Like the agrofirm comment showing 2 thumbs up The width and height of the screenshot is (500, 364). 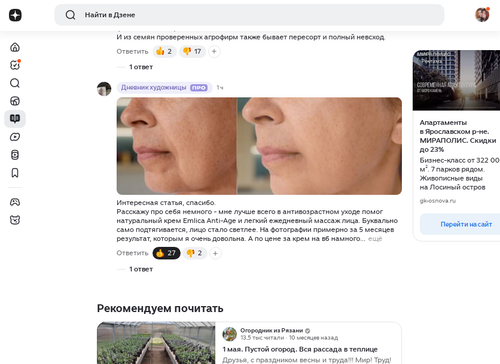pos(164,51)
